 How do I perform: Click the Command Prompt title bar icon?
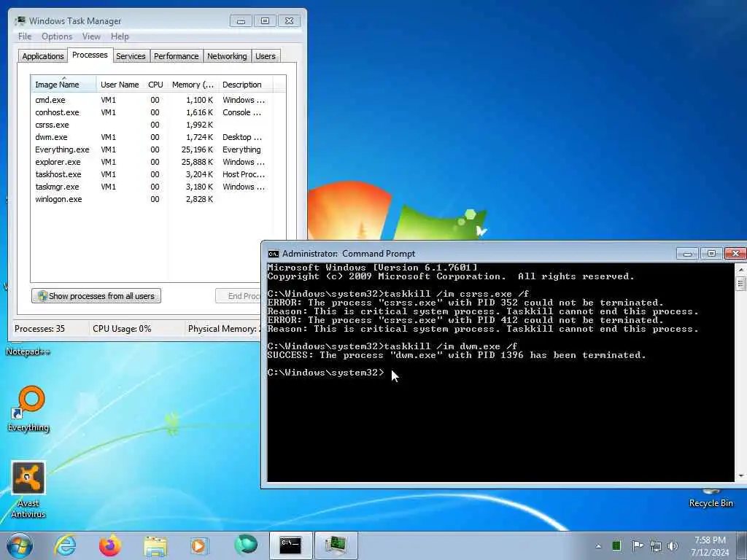273,254
